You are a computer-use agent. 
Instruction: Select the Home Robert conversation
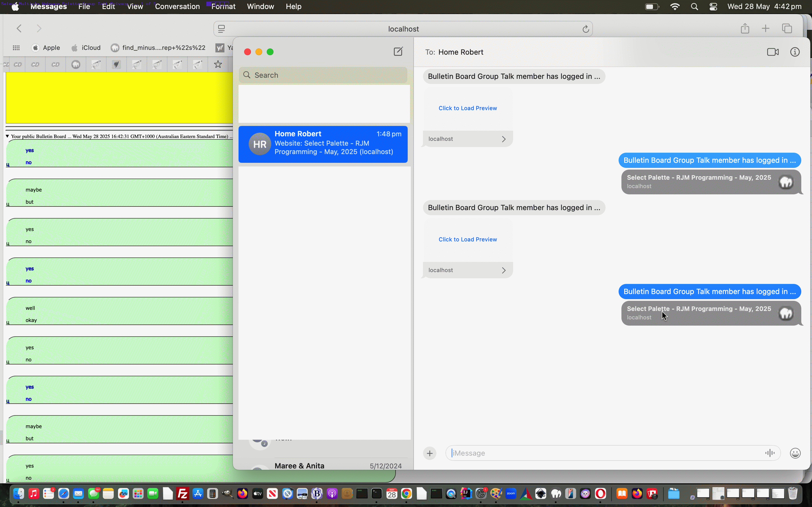point(323,144)
